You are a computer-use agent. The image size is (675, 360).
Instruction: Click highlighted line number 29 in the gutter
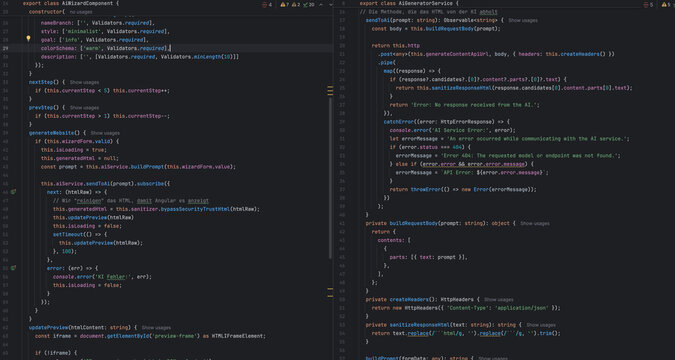(6, 48)
